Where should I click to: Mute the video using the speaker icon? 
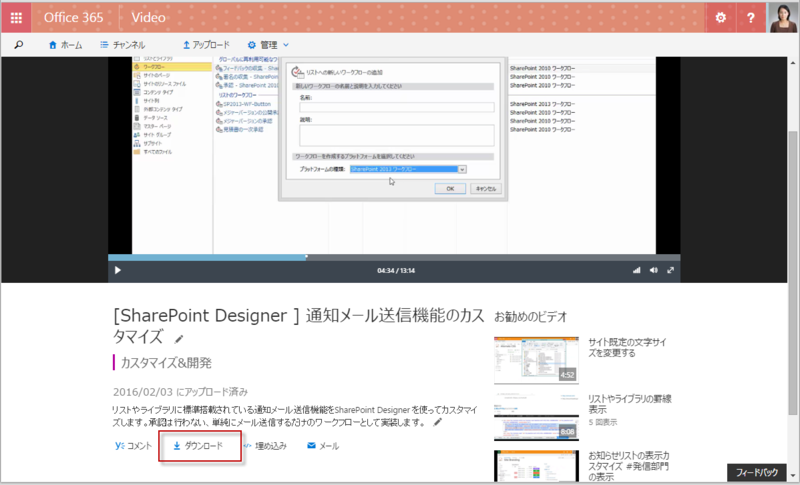pyautogui.click(x=654, y=270)
